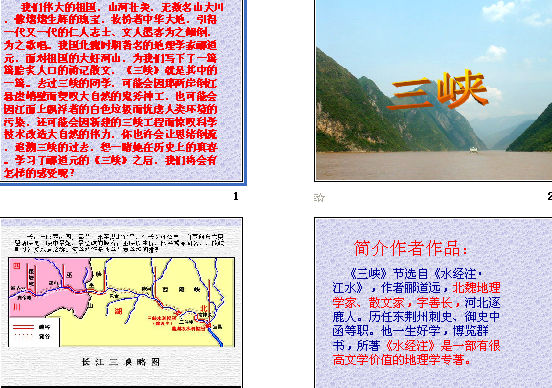Click the small black description text above the map
This screenshot has height=388, width=552.
coord(120,243)
